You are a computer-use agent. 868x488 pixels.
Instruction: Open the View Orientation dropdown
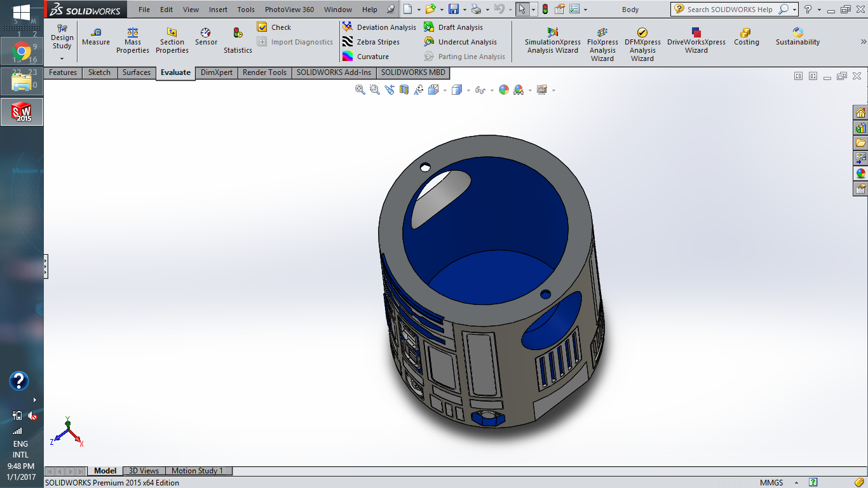[x=434, y=90]
